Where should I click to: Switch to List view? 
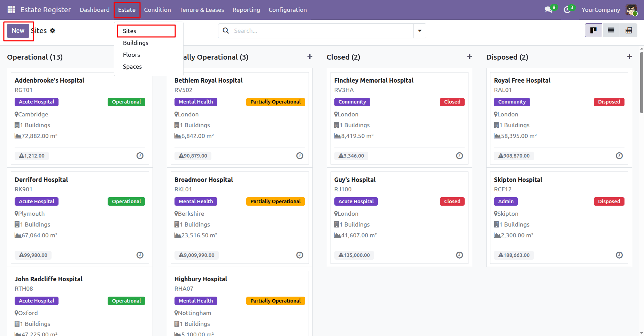pos(611,31)
